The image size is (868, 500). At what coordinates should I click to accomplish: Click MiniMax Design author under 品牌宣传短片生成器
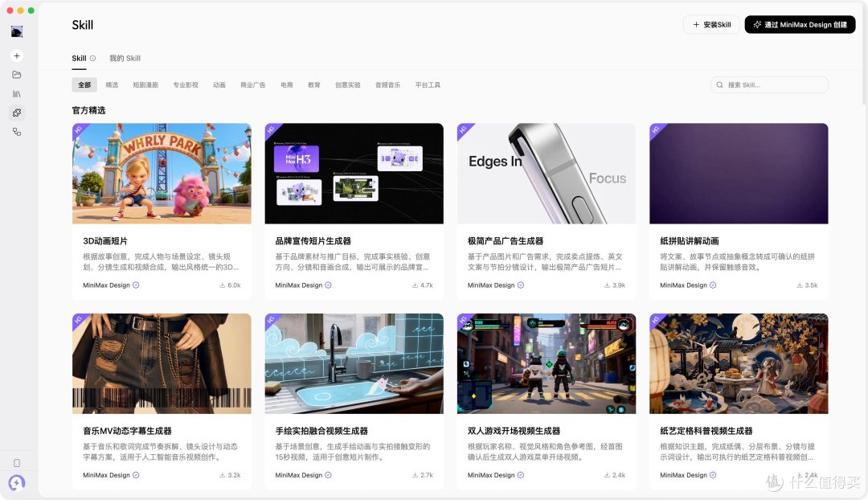coord(299,285)
